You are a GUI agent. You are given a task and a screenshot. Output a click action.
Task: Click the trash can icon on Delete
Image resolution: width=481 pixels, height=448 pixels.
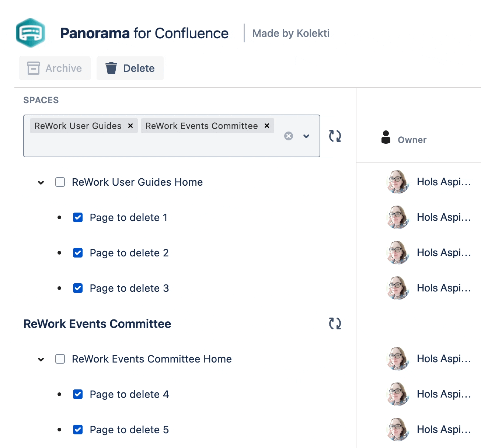tap(111, 68)
